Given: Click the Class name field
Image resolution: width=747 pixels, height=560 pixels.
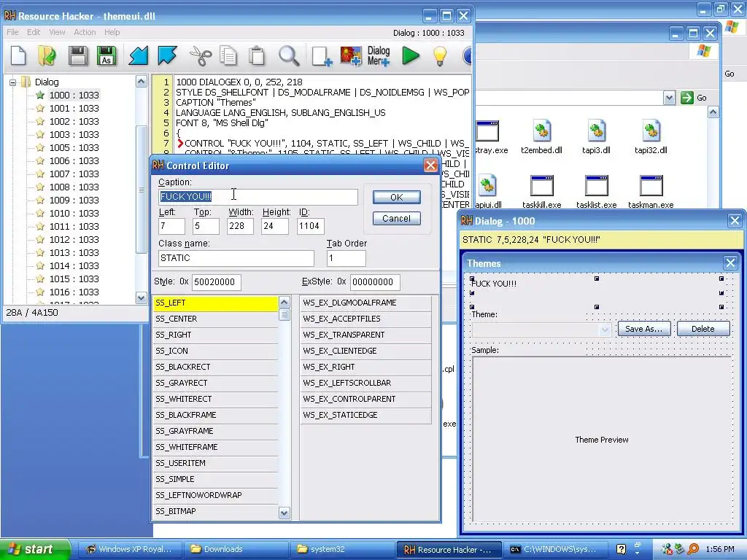Looking at the screenshot, I should [x=236, y=258].
